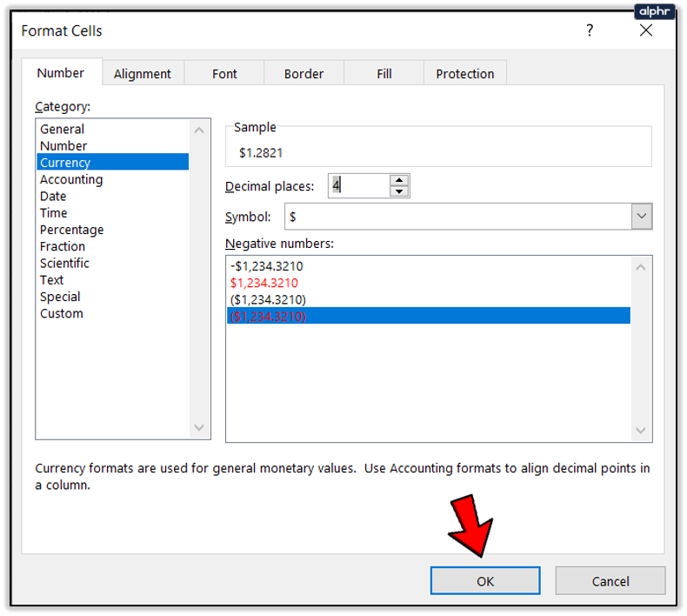Choose Number in the Category list
687x616 pixels.
[113, 145]
